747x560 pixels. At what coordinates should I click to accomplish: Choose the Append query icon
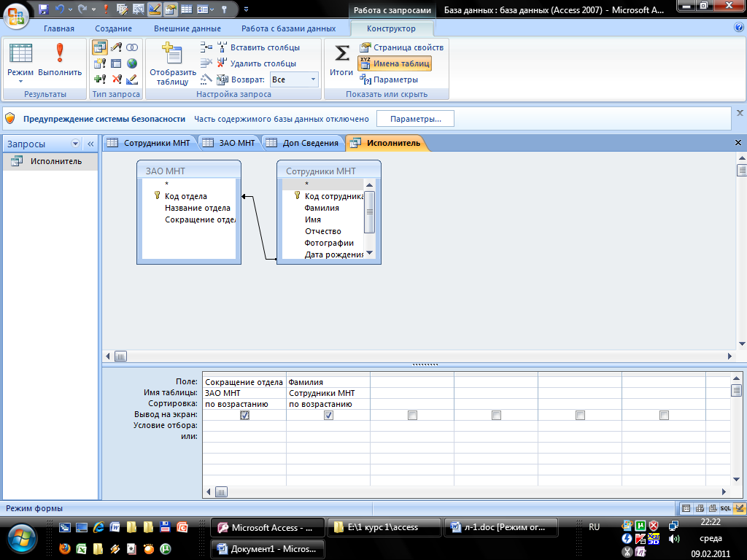(x=99, y=79)
